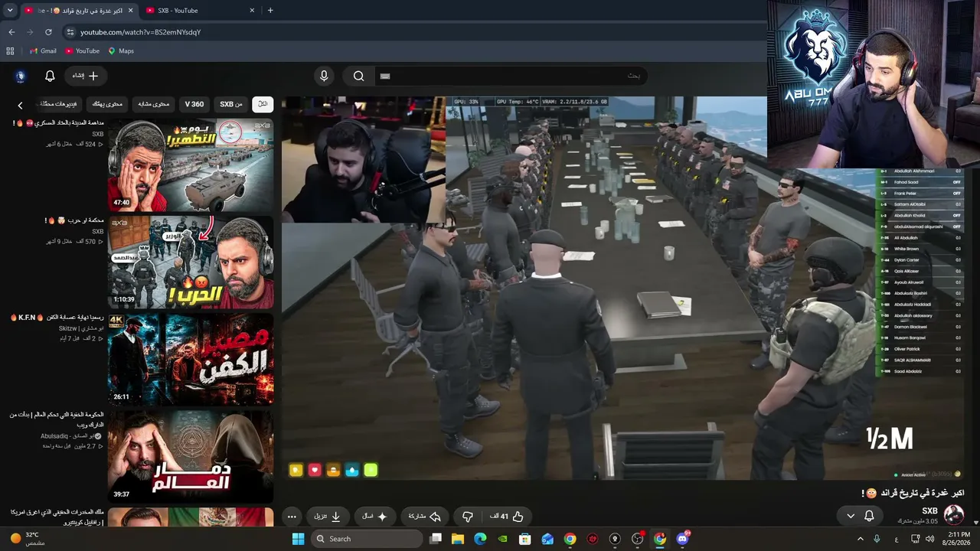Open Task View on taskbar
The height and width of the screenshot is (551, 980).
(436, 539)
